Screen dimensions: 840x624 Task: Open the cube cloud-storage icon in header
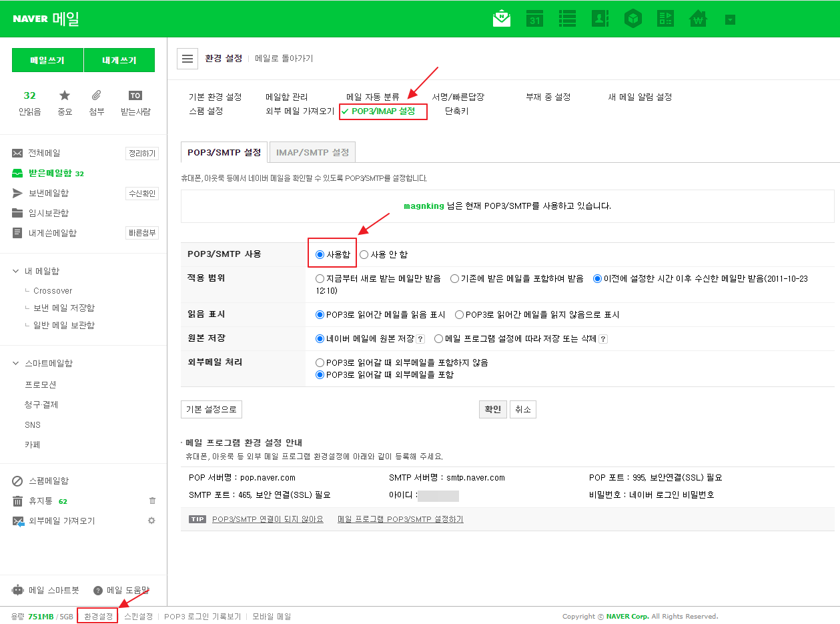coord(633,19)
